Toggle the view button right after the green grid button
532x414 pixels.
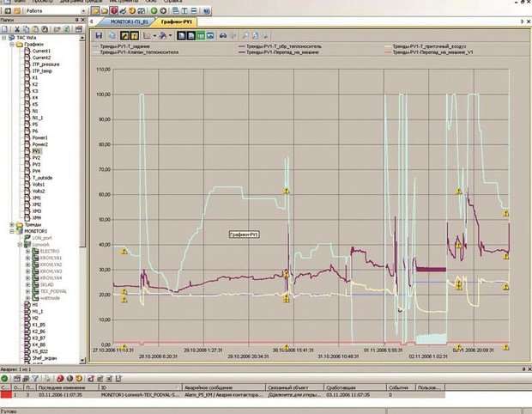coord(210,36)
